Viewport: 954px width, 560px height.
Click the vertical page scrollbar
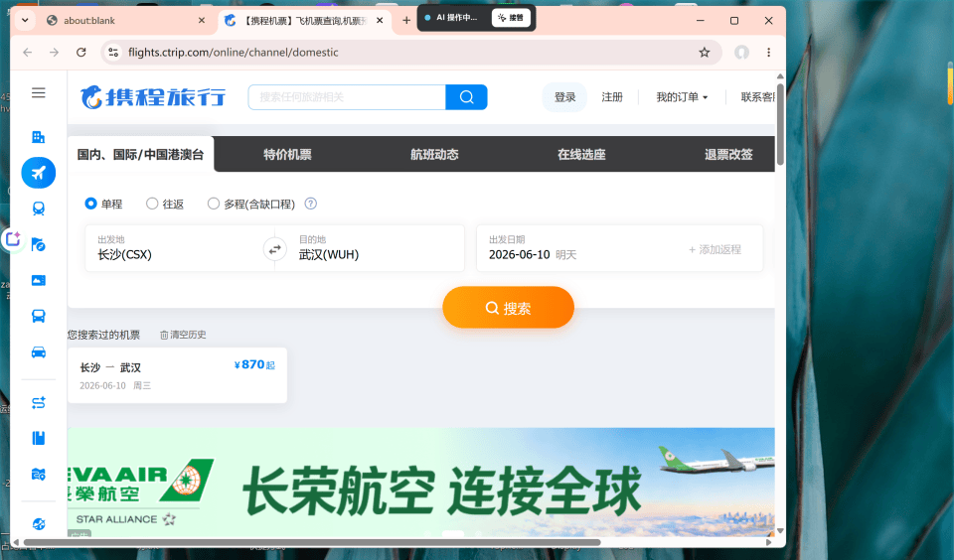pyautogui.click(x=780, y=125)
